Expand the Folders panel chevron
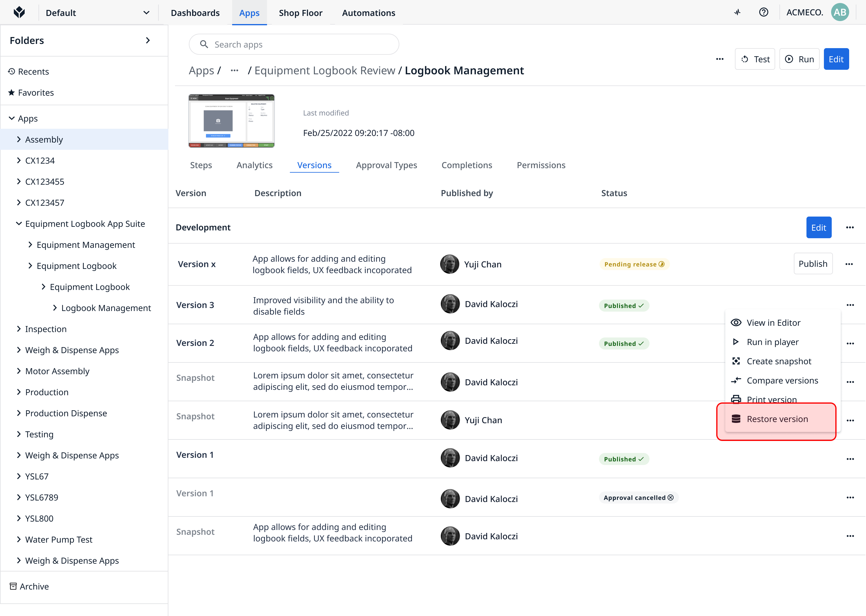The height and width of the screenshot is (616, 866). 148,40
